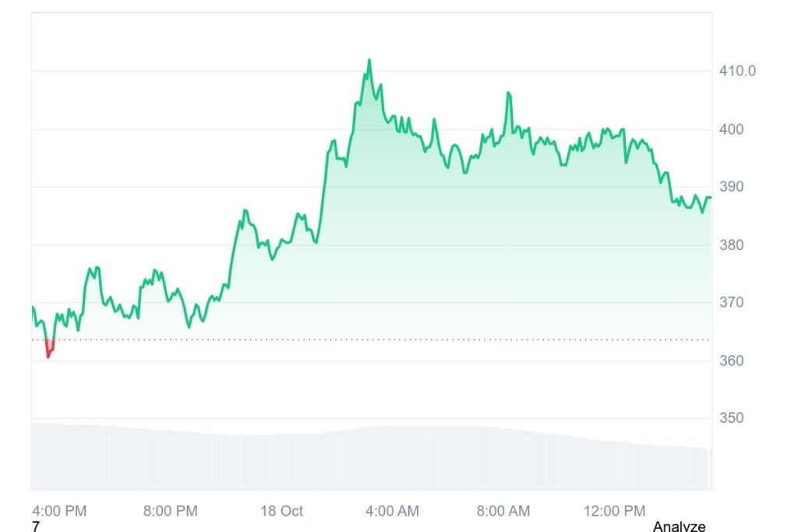
Task: Click the right end of the price line
Action: coord(710,198)
